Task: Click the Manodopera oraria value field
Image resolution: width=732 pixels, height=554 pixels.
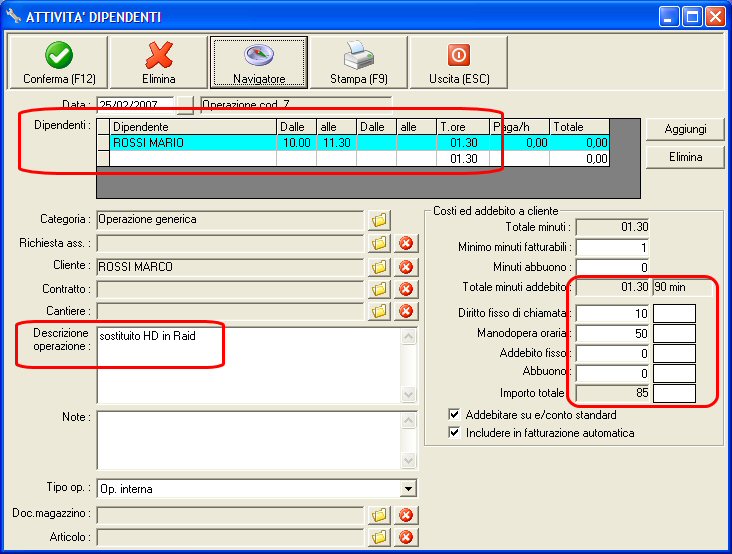Action: [612, 333]
